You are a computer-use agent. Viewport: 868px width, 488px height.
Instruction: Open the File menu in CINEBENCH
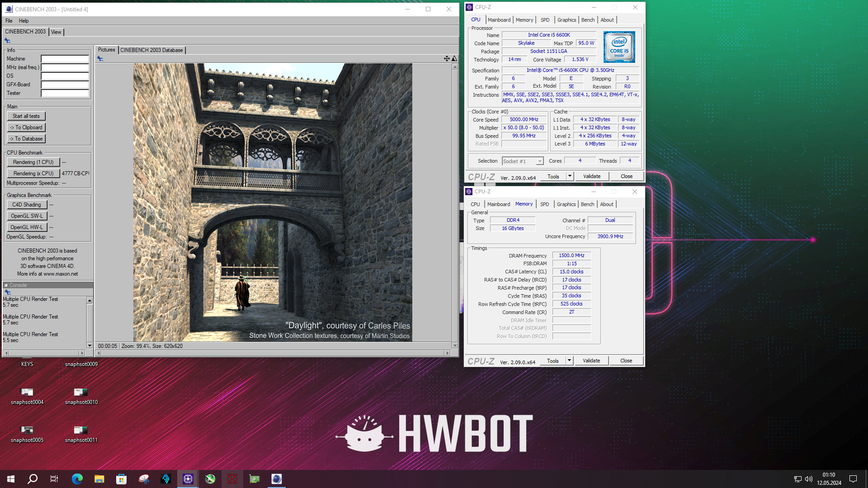click(9, 21)
